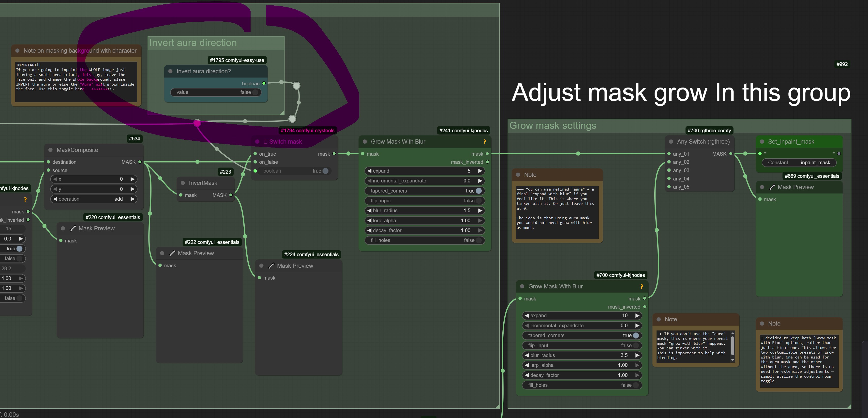The width and height of the screenshot is (868, 418).
Task: Toggle tapered_corners on node #700
Action: [x=582, y=336]
